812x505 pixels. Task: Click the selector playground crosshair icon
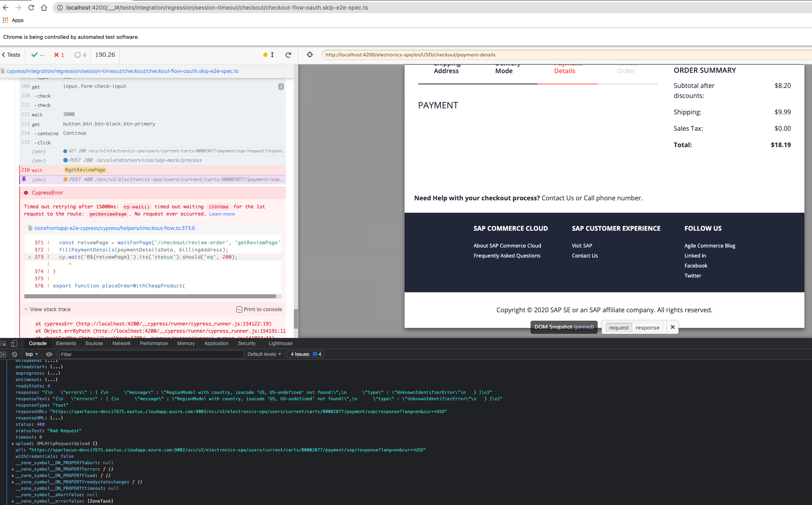click(310, 55)
